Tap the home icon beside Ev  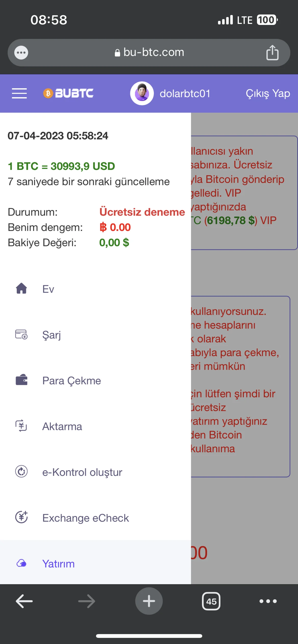[21, 289]
